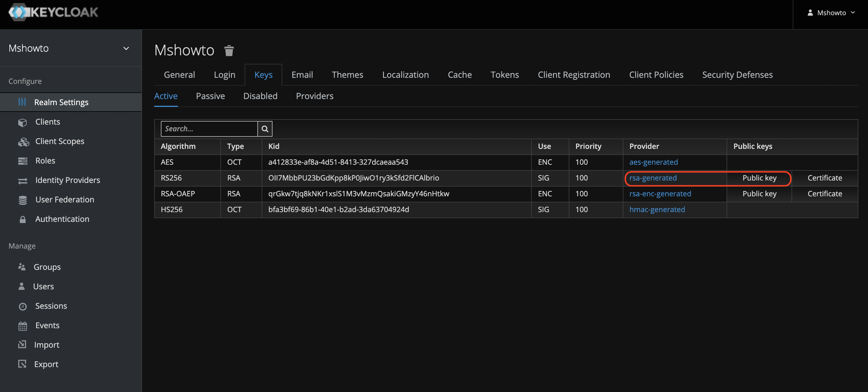The width and height of the screenshot is (868, 392).
Task: Show Certificate for RS256 key
Action: point(825,178)
